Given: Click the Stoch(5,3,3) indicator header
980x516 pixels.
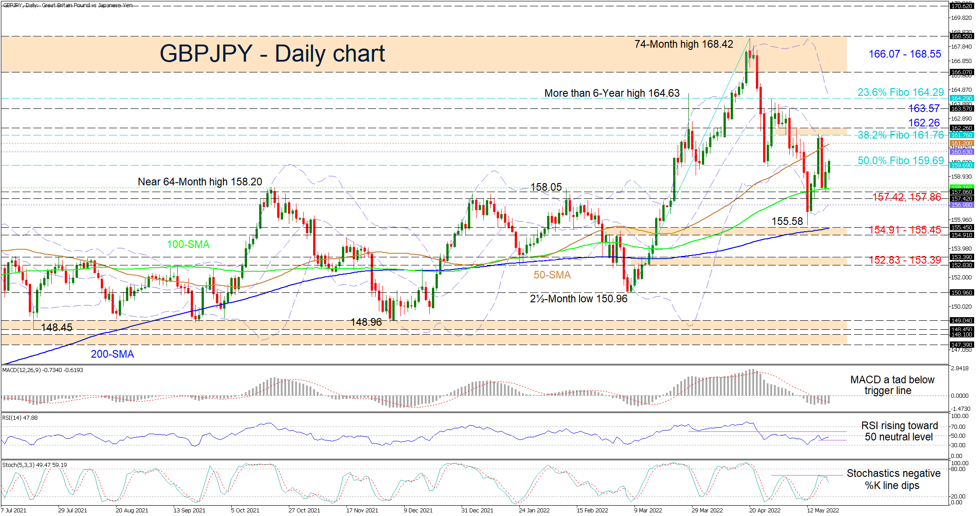Looking at the screenshot, I should (x=35, y=465).
